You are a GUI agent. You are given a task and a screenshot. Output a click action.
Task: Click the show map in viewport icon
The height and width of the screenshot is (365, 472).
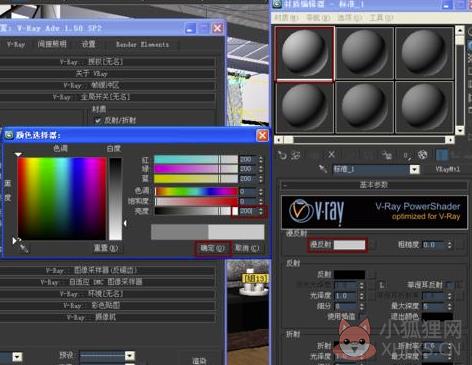423,155
